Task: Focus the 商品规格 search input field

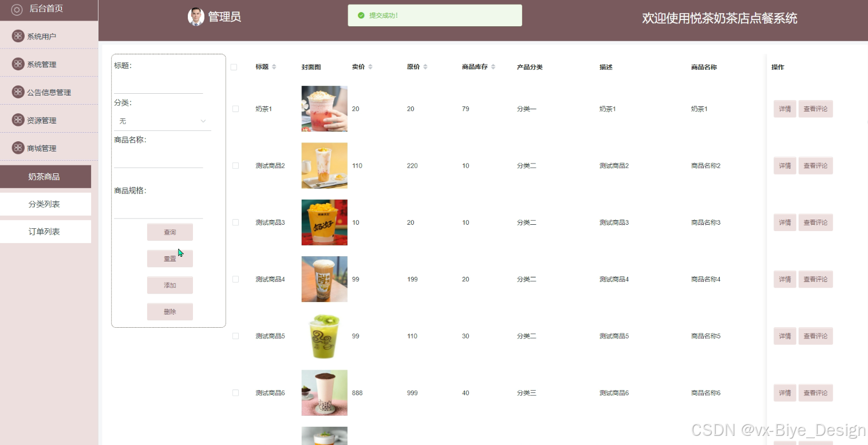Action: tap(159, 209)
